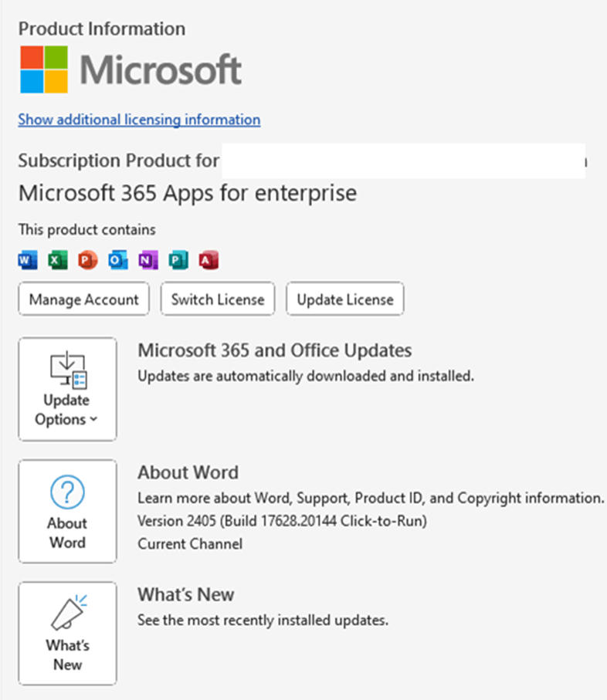Screen dimensions: 607x700
Task: Click the OneNote app icon
Action: pos(148,261)
